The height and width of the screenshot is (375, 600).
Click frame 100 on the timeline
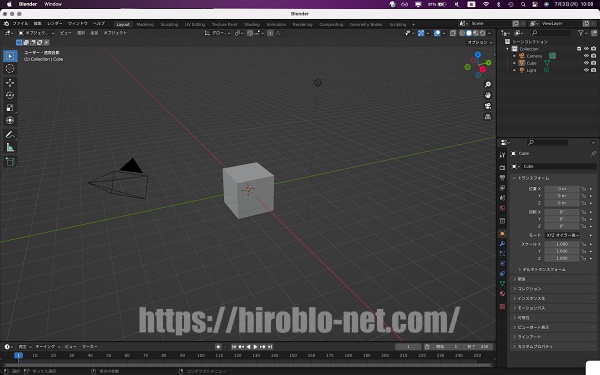point(201,355)
